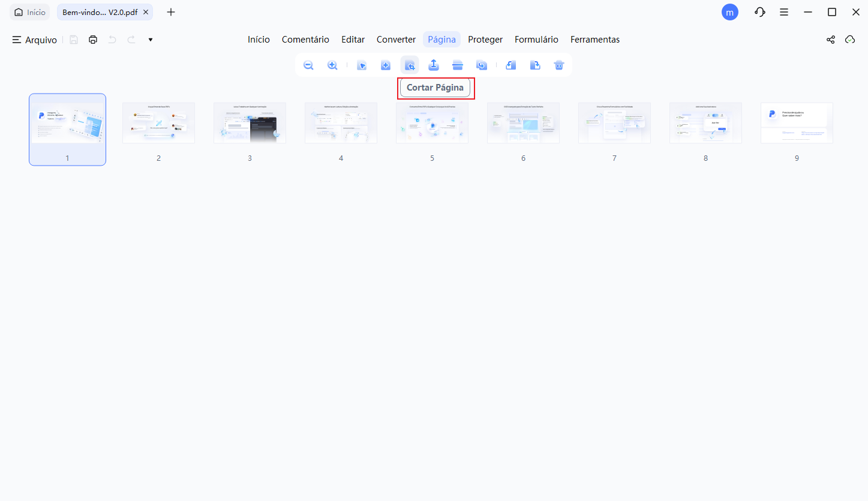
Task: Open the Arquivo menu
Action: coord(34,40)
